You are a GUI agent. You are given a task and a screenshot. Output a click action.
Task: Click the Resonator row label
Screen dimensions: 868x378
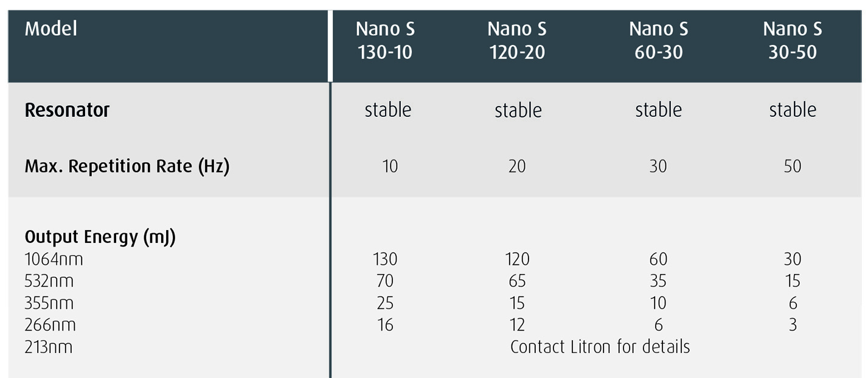coord(67,110)
